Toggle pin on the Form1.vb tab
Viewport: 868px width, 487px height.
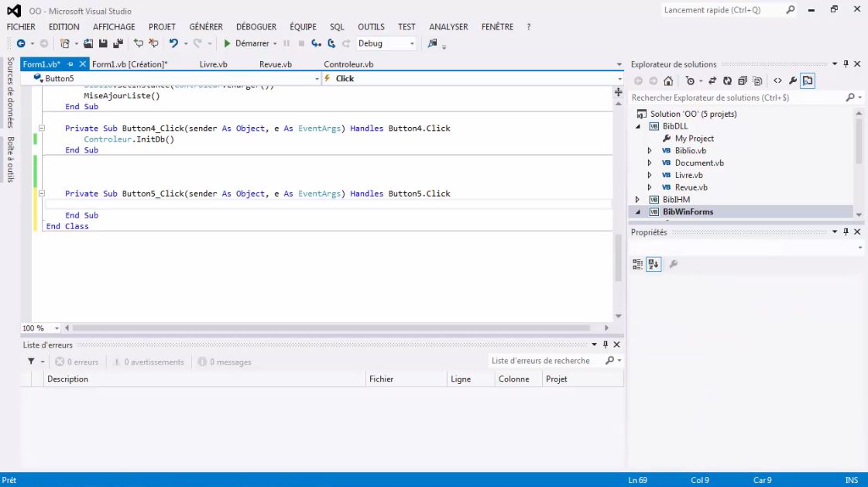(70, 64)
